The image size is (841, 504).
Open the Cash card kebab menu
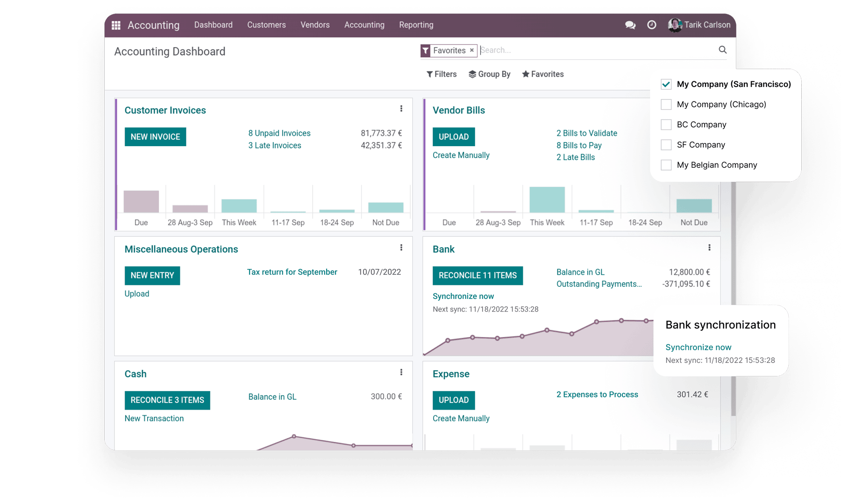(401, 372)
